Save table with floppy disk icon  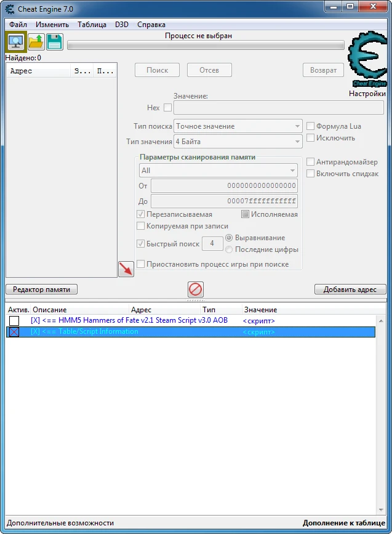54,42
